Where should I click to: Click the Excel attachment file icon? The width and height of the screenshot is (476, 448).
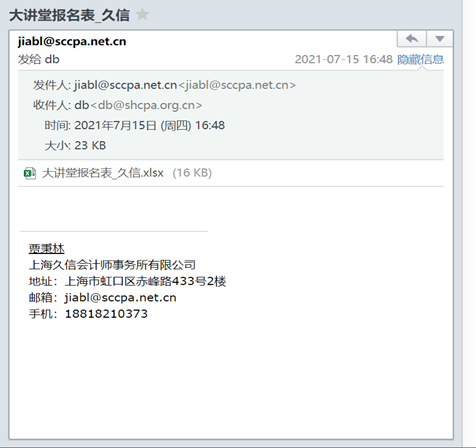[30, 173]
